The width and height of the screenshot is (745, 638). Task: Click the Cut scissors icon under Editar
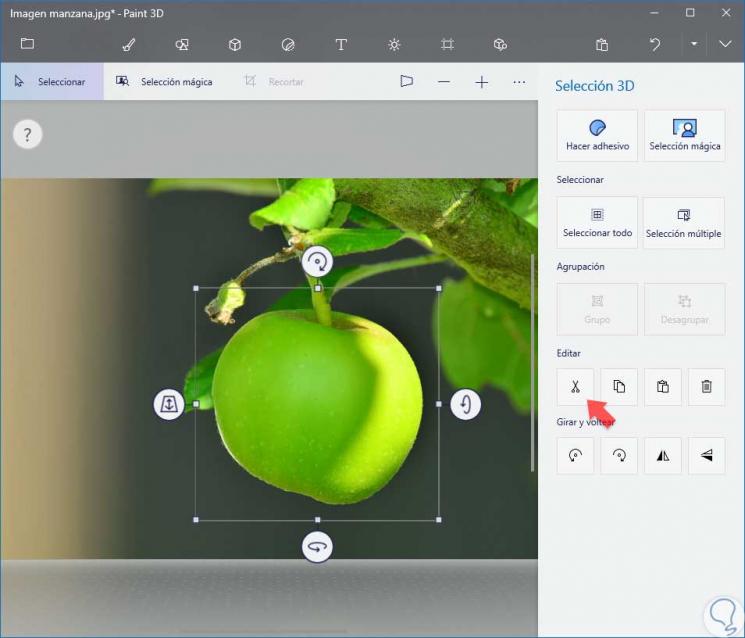(575, 386)
